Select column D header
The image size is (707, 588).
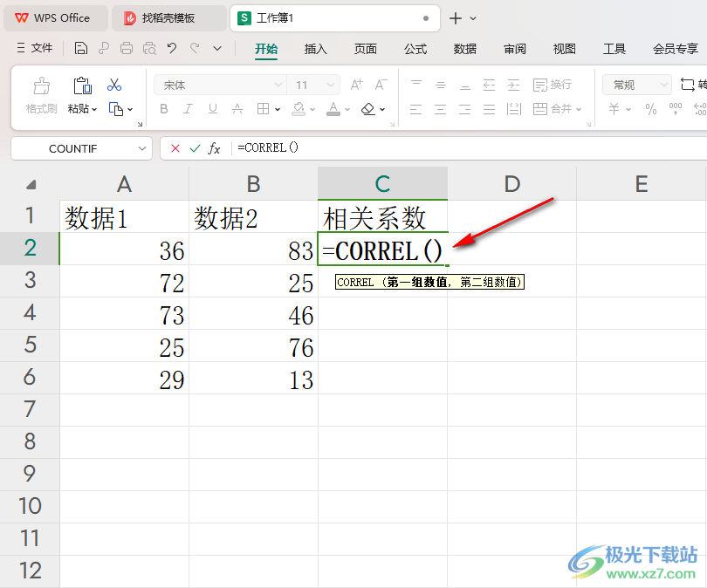pyautogui.click(x=511, y=184)
